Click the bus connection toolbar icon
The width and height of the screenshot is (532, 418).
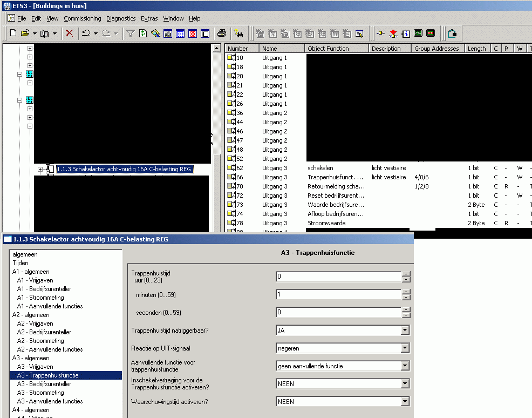(381, 33)
